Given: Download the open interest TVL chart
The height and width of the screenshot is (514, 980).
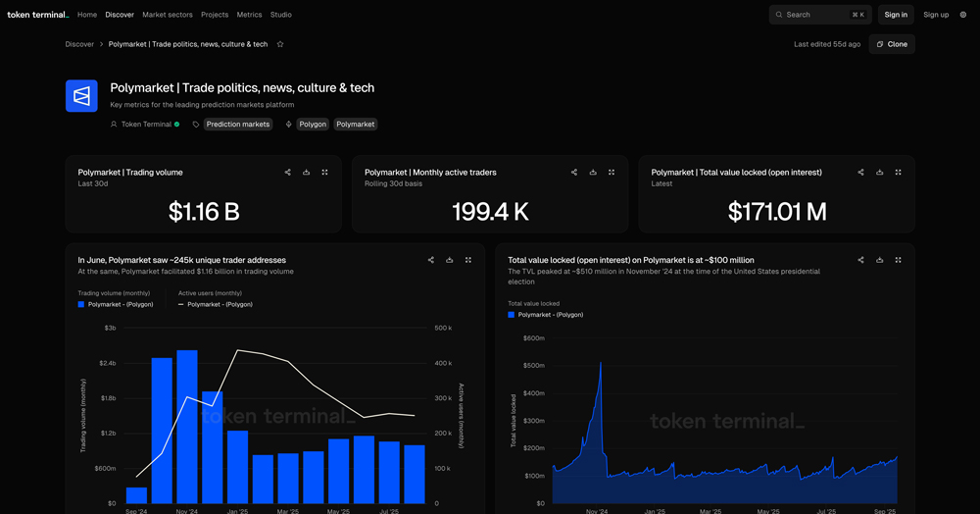Looking at the screenshot, I should point(879,260).
